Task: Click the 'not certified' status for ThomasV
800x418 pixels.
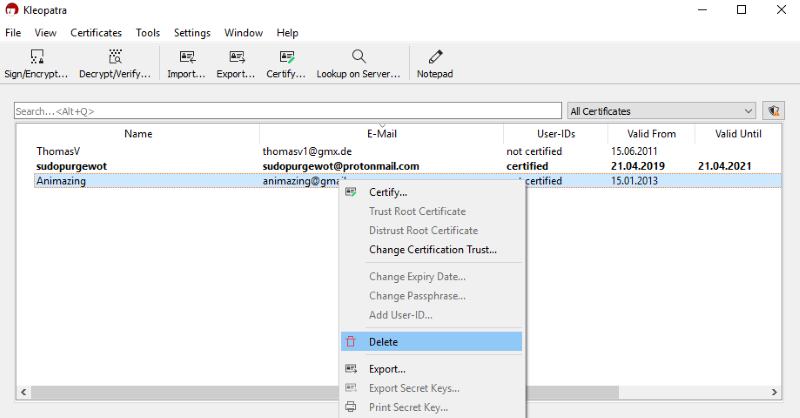Action: point(534,151)
